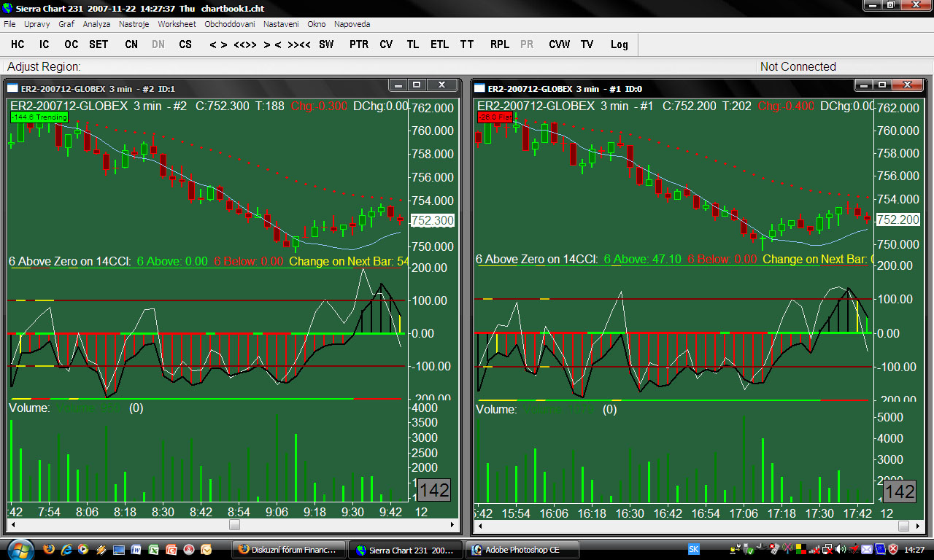Click the red security shield tray icon
934x560 pixels.
click(x=892, y=549)
